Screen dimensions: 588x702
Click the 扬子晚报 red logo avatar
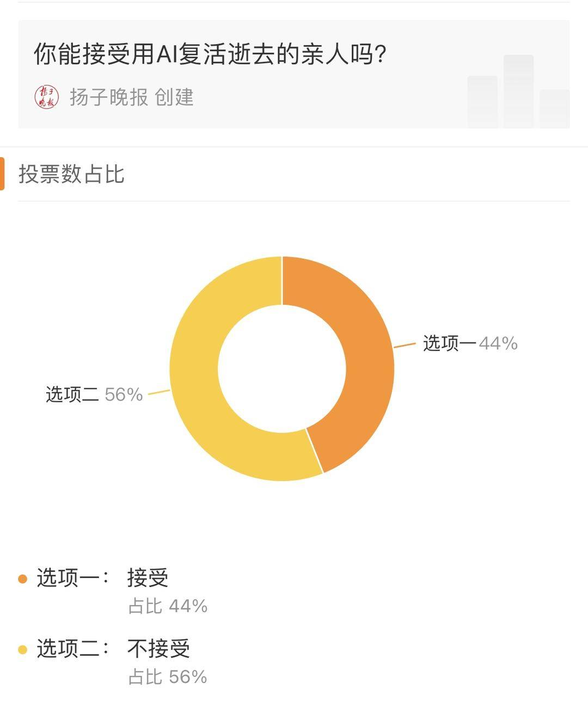46,97
